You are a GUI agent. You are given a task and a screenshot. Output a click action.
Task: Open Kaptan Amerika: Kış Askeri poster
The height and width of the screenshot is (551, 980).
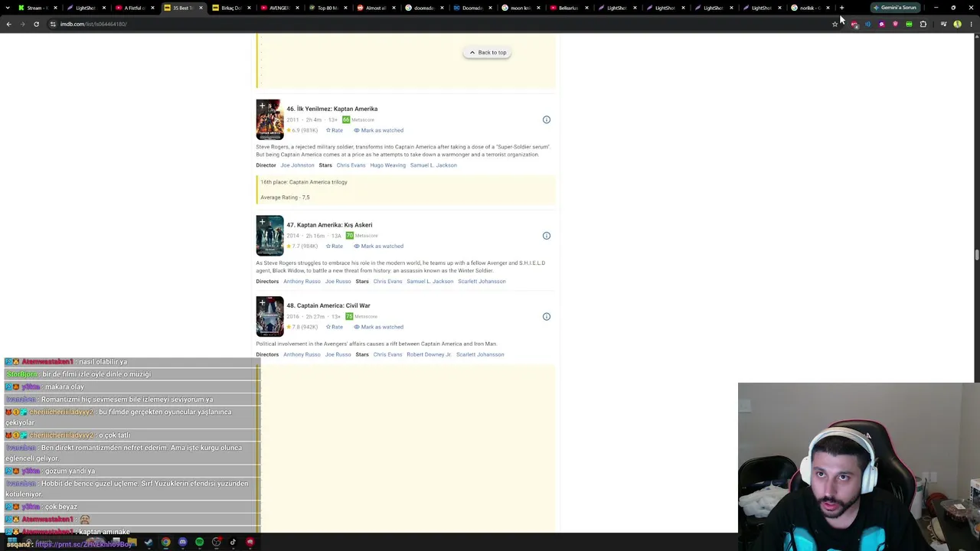[x=269, y=236]
